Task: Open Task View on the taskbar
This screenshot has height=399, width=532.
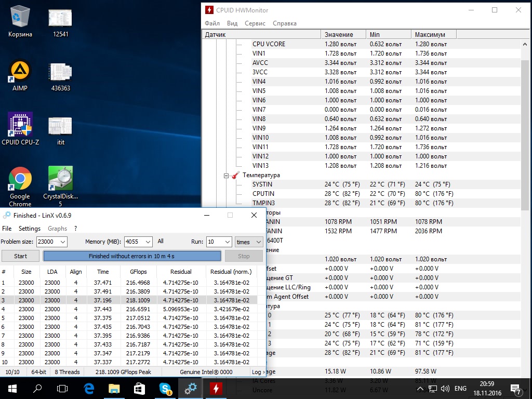Action: 62,389
